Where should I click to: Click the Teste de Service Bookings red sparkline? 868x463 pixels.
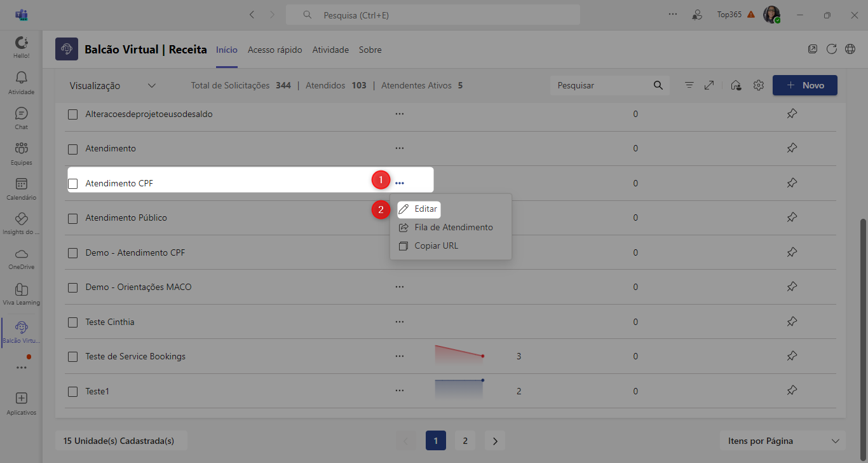tap(459, 355)
